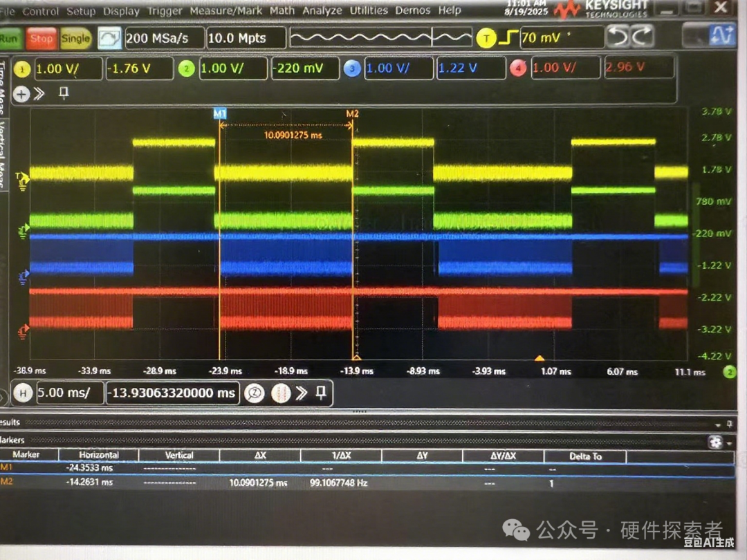Viewport: 747px width, 560px height.
Task: Select the 10.0 Mpts memory depth field
Action: pyautogui.click(x=246, y=38)
